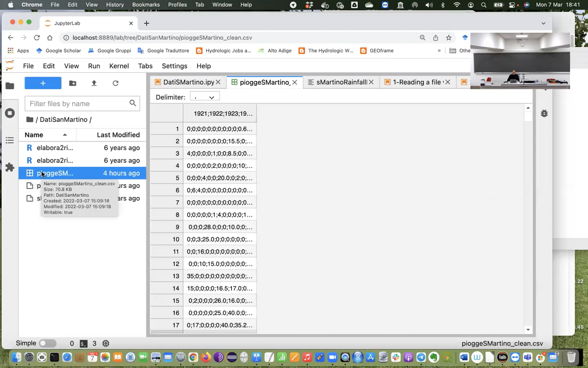Navigate to DatiSanMartino breadcrumb folder
Screen dimensions: 588x368
tap(63, 119)
